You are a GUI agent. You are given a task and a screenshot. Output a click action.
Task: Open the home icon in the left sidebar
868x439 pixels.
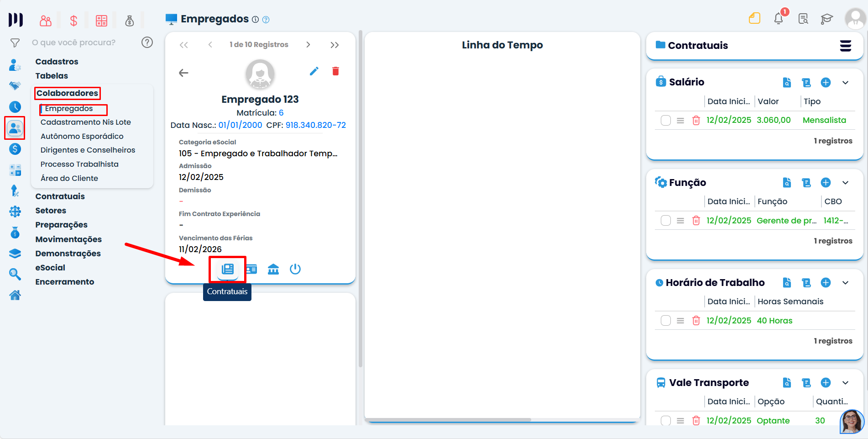(x=15, y=295)
